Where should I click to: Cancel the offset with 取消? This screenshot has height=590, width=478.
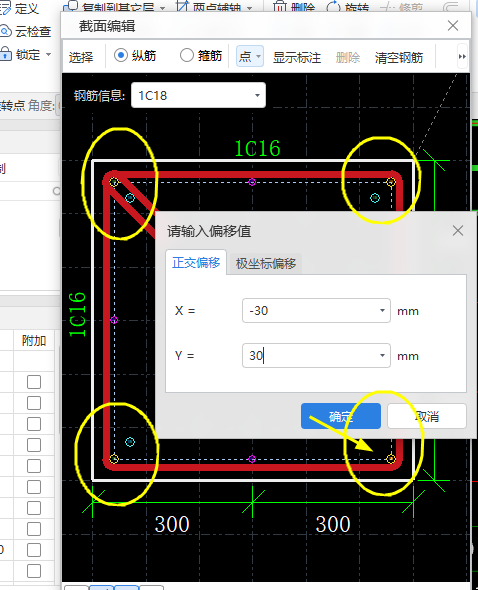click(427, 416)
